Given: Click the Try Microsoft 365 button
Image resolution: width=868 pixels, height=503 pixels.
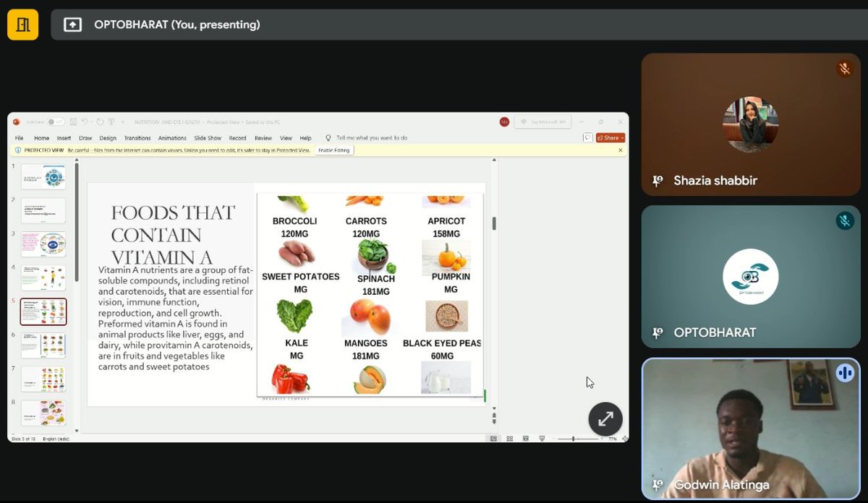Looking at the screenshot, I should coord(542,122).
